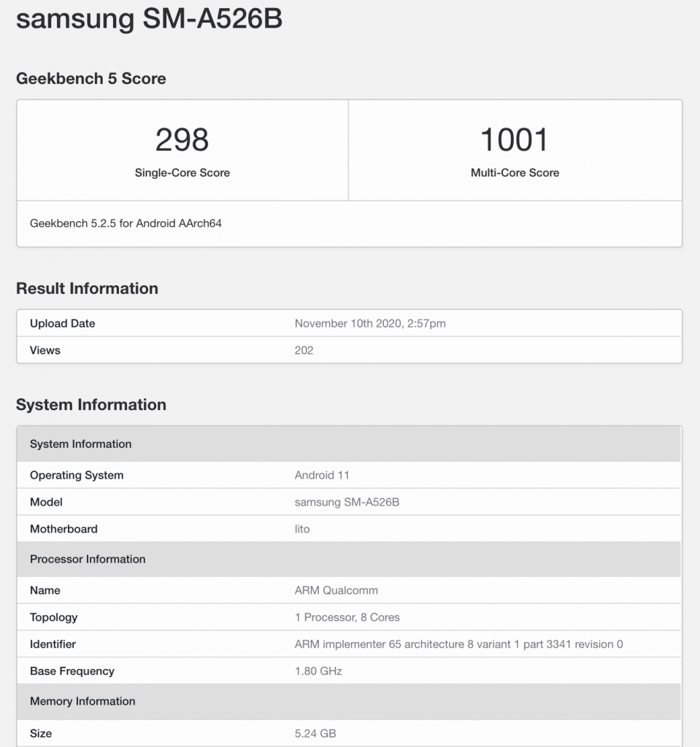Image resolution: width=700 pixels, height=747 pixels.
Task: Select the 298 single-core score number
Action: [182, 139]
